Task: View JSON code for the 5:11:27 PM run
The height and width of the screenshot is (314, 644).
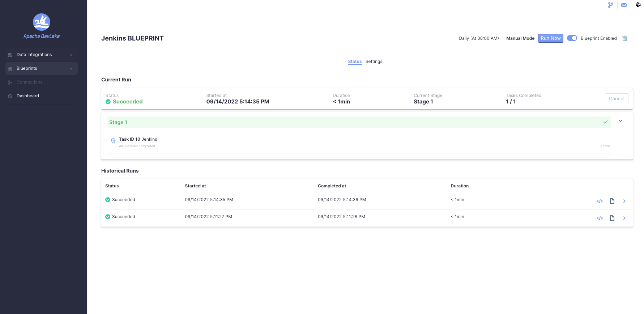Action: 600,218
